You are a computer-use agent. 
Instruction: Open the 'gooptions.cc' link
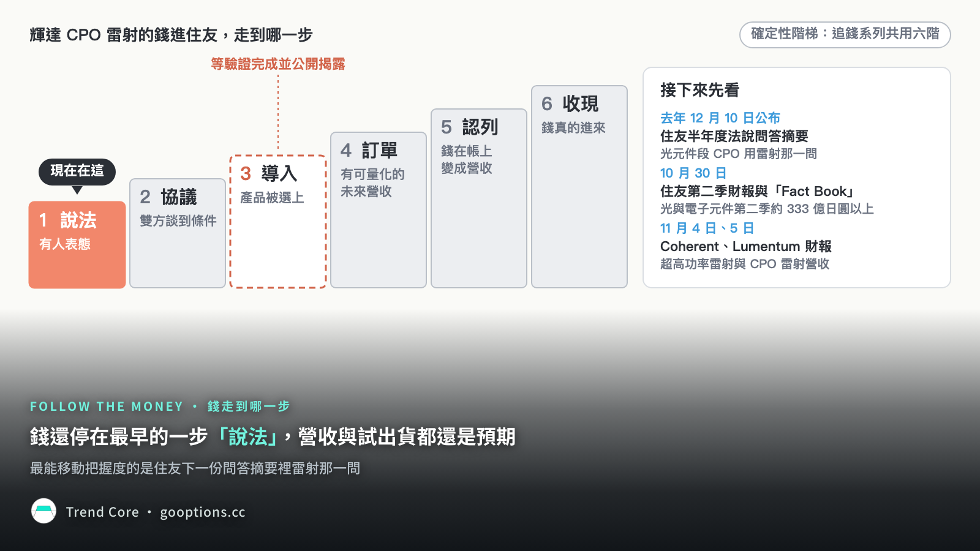(x=203, y=512)
